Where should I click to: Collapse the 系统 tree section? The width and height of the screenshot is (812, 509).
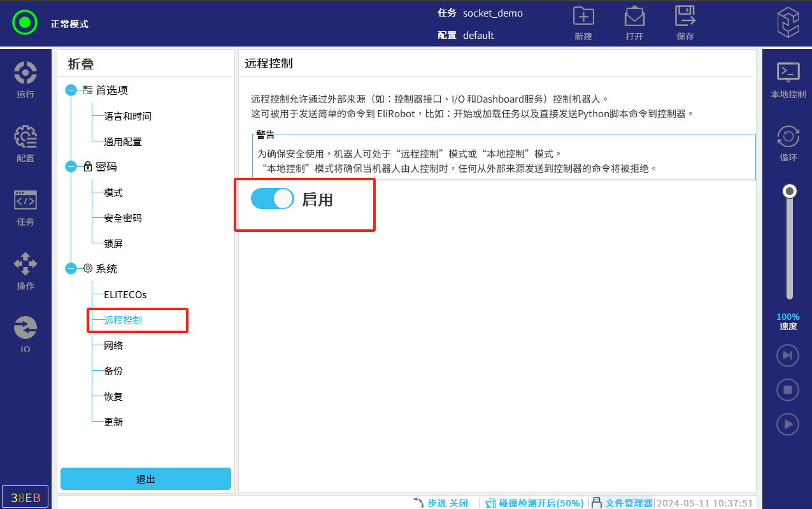tap(71, 269)
